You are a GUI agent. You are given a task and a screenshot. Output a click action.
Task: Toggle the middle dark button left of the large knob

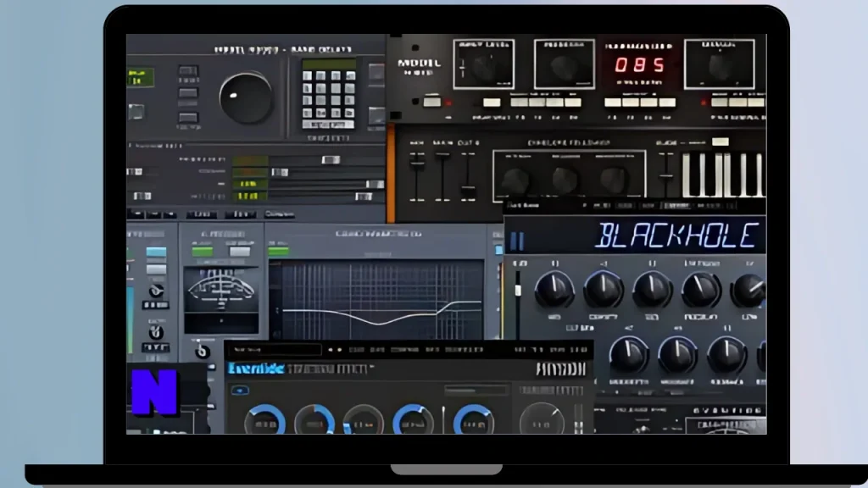(188, 93)
